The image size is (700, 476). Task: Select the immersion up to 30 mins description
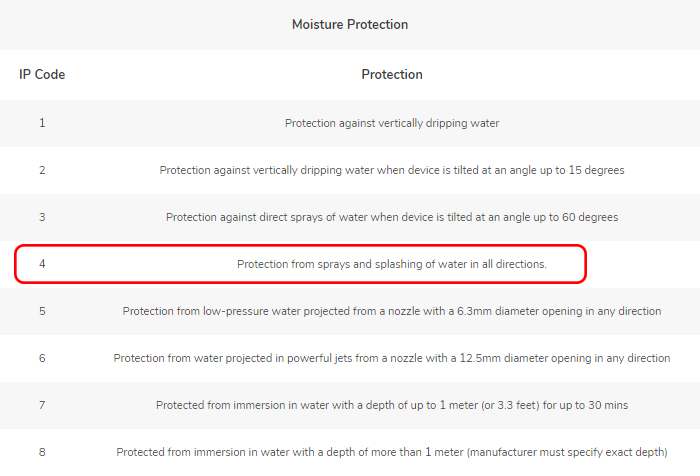(392, 405)
